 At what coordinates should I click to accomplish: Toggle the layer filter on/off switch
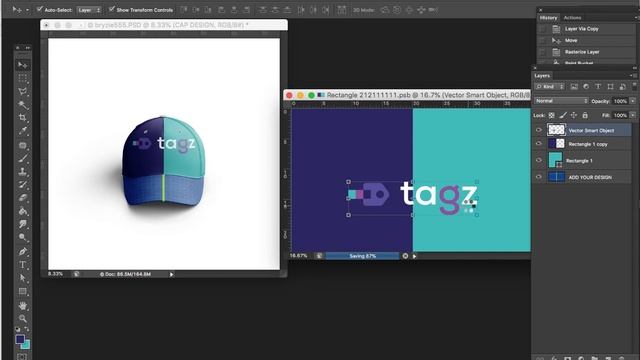point(634,86)
